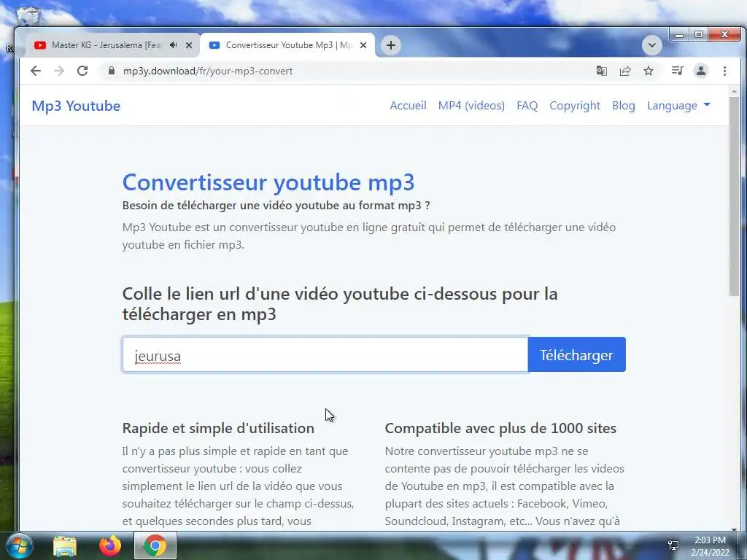Go back with the browser back arrow
The height and width of the screenshot is (560, 747).
36,71
